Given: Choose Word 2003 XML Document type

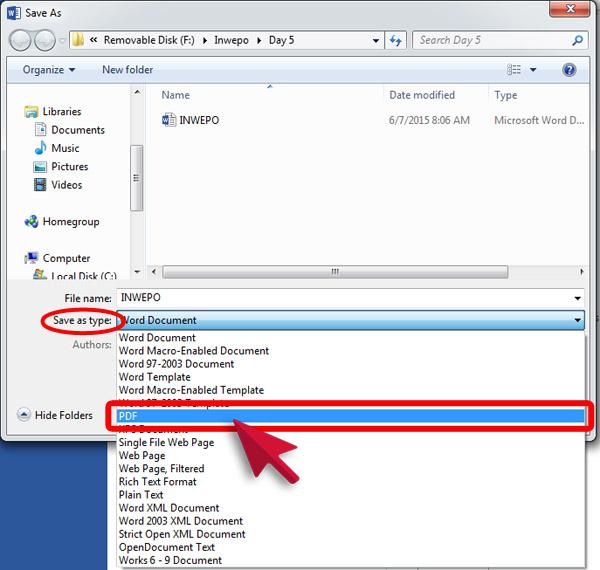Looking at the screenshot, I should point(351,521).
